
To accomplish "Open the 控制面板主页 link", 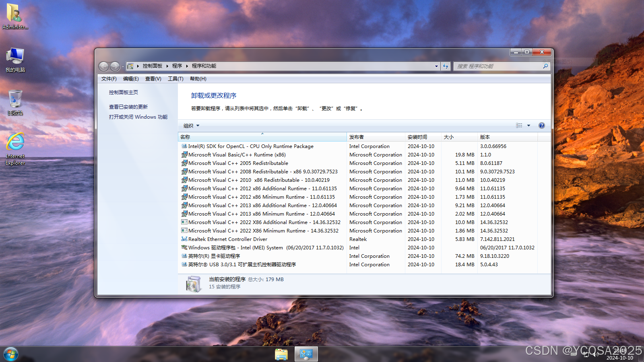I will click(124, 93).
